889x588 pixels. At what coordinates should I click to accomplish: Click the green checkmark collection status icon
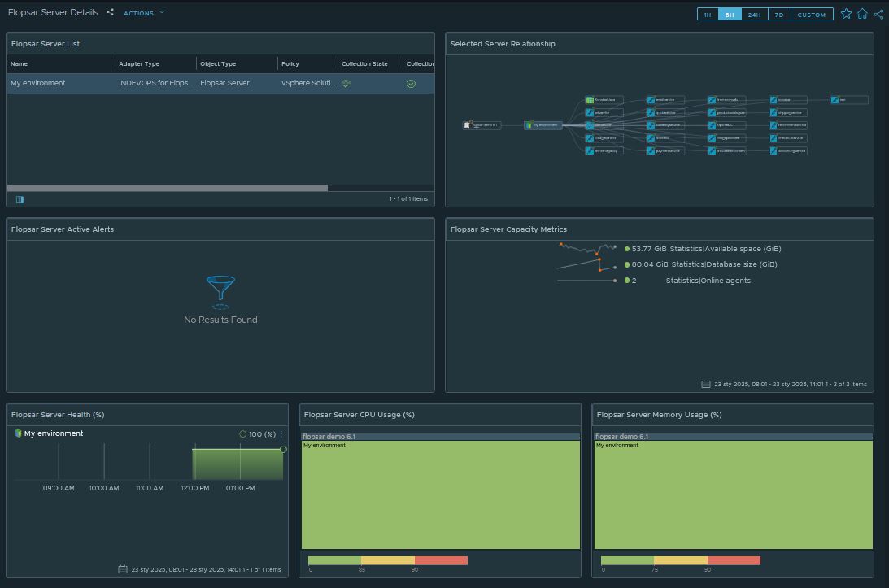coord(411,83)
